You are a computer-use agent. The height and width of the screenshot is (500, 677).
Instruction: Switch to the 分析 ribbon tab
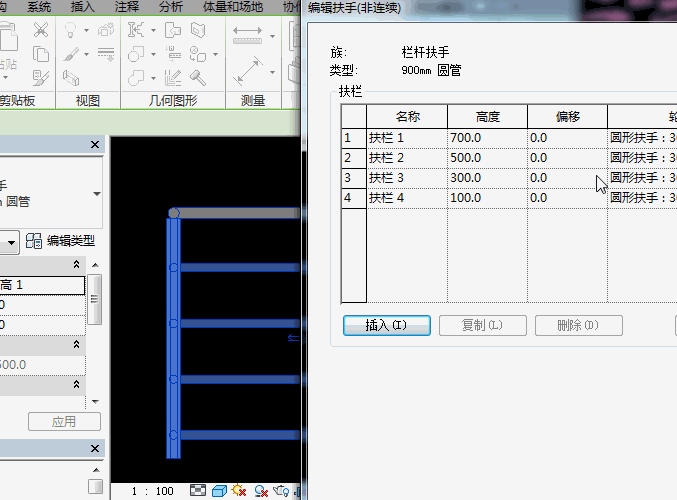pyautogui.click(x=171, y=7)
